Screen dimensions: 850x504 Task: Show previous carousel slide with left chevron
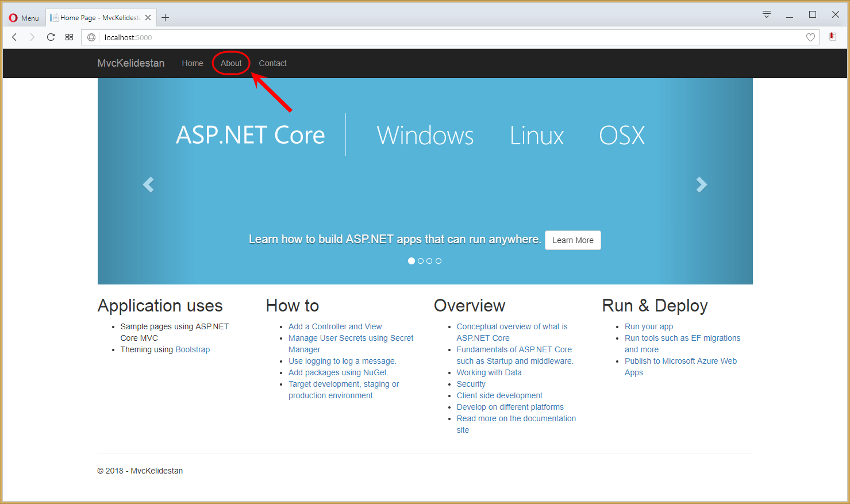pyautogui.click(x=148, y=184)
